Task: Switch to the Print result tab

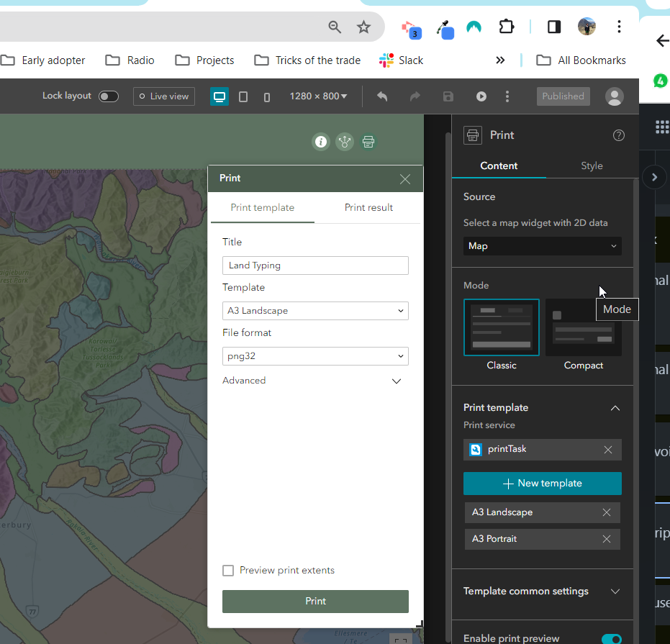Action: [x=368, y=207]
